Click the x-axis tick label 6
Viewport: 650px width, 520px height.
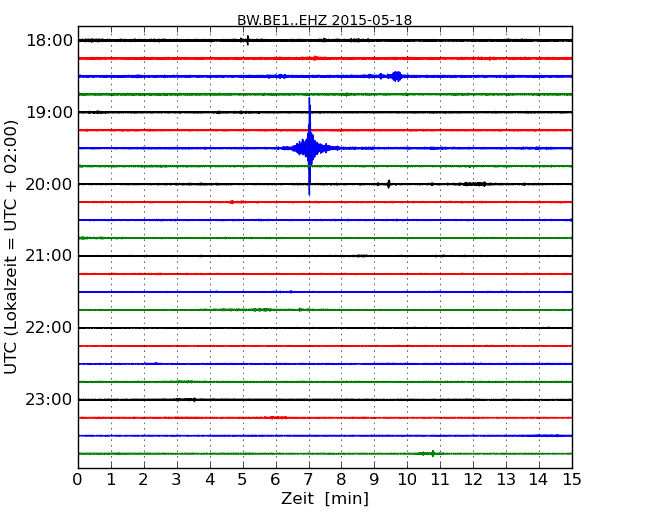tap(275, 480)
